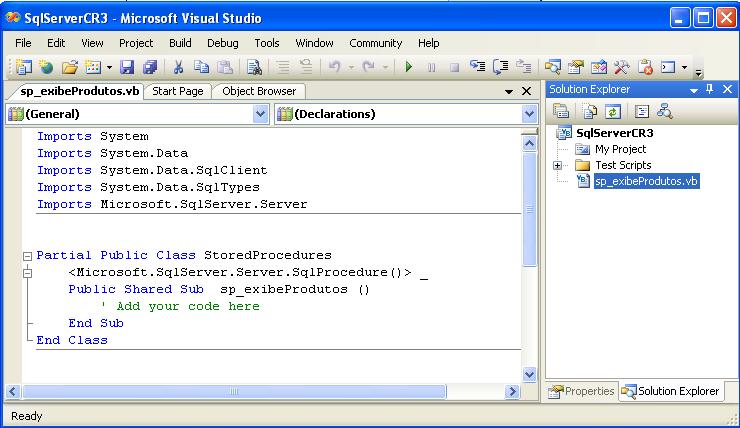Open Solution Explorer from main toolbar icon
This screenshot has height=428, width=740.
point(553,67)
